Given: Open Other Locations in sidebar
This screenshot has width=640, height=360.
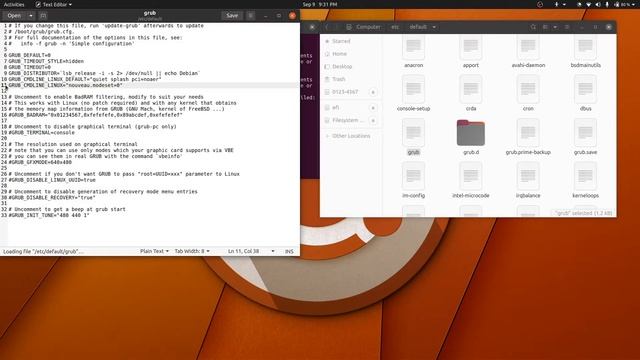Looking at the screenshot, I should pos(351,136).
